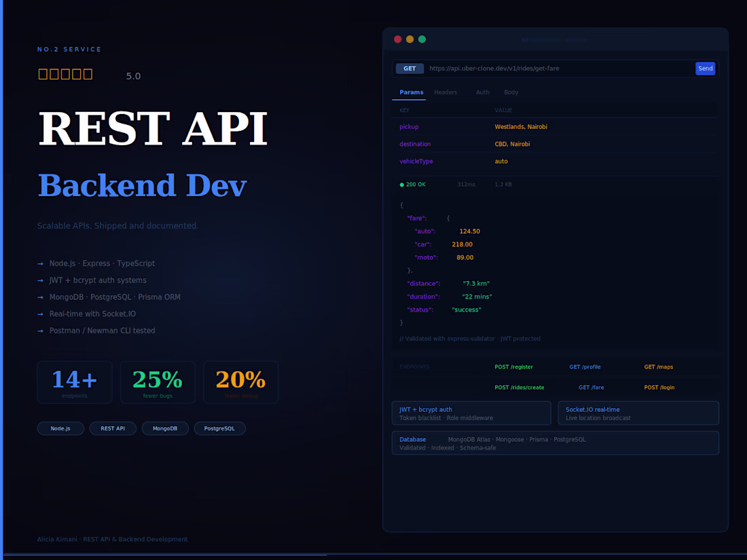This screenshot has width=747, height=560.
Task: Open the Headers tab
Action: click(x=445, y=92)
